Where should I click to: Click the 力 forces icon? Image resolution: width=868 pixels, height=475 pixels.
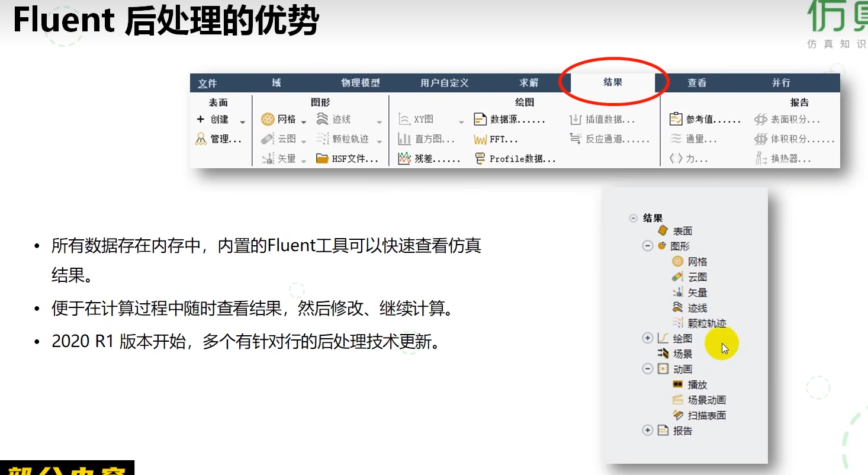coord(676,159)
